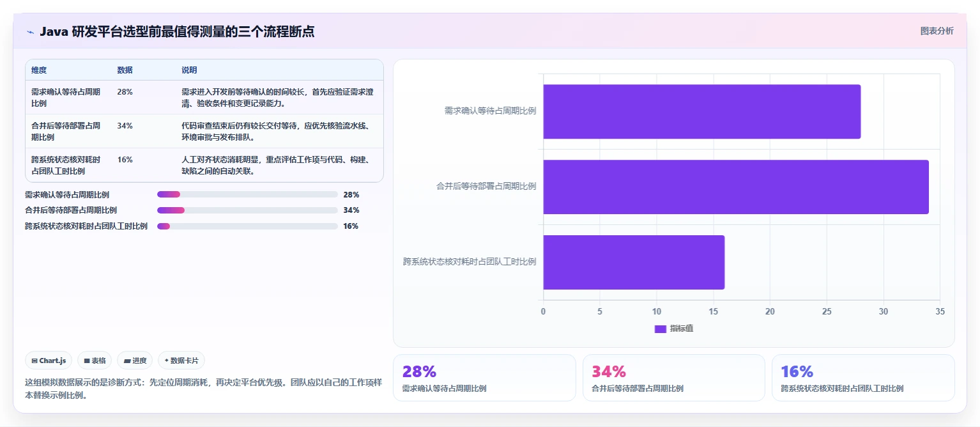Click the x-axis tick label 0
980x427 pixels.
[544, 311]
